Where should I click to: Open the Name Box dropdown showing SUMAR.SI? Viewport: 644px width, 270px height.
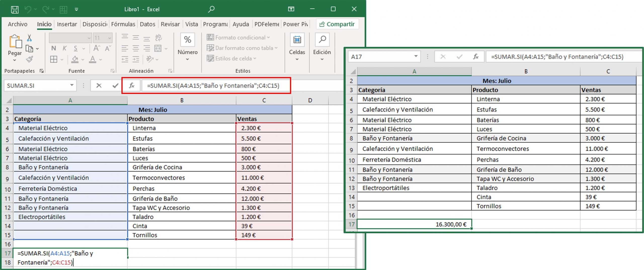(x=72, y=85)
